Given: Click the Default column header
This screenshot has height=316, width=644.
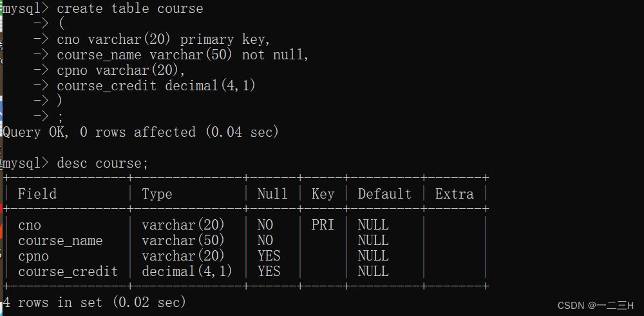Looking at the screenshot, I should pyautogui.click(x=384, y=194).
